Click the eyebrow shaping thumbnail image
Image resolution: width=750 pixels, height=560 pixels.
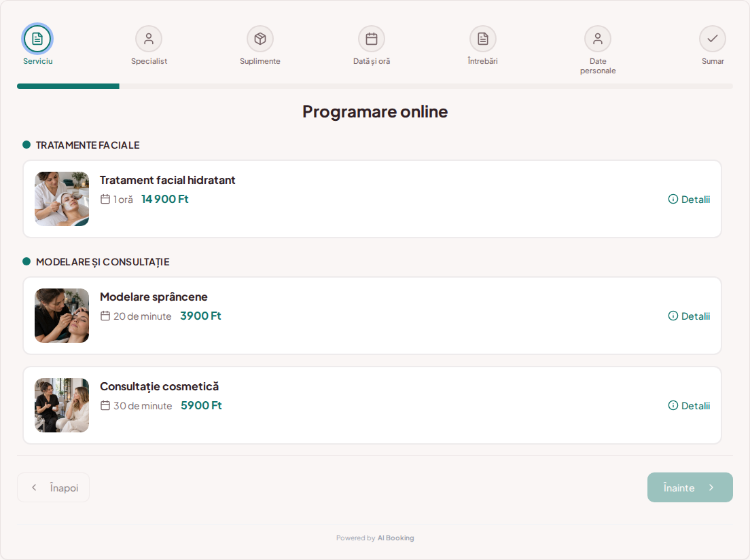point(62,316)
